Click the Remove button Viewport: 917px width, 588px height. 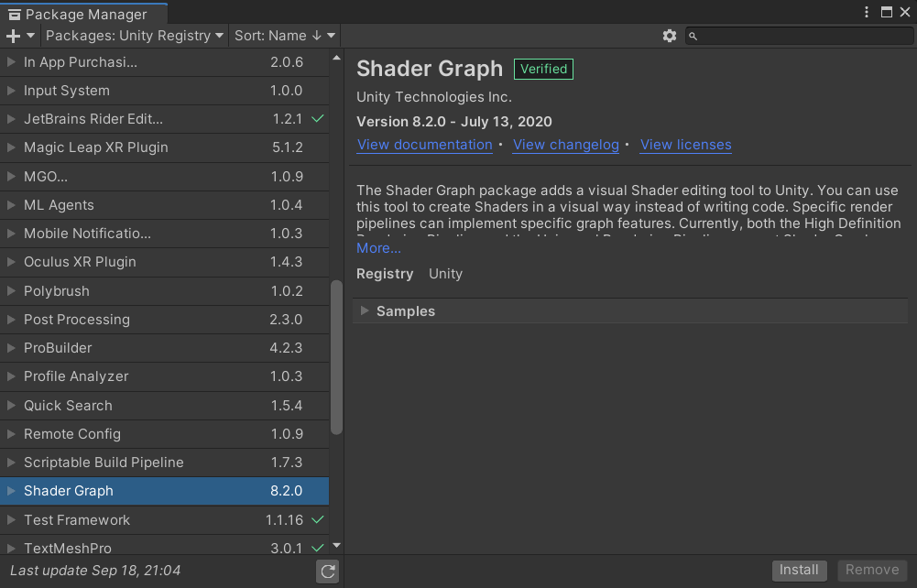click(872, 570)
